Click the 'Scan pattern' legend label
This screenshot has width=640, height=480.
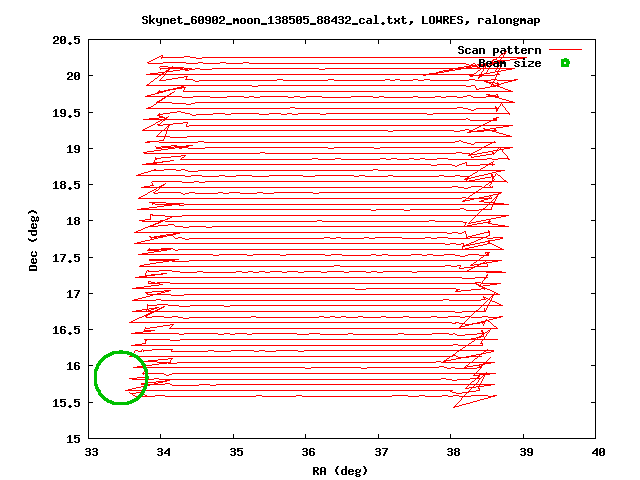pos(499,50)
